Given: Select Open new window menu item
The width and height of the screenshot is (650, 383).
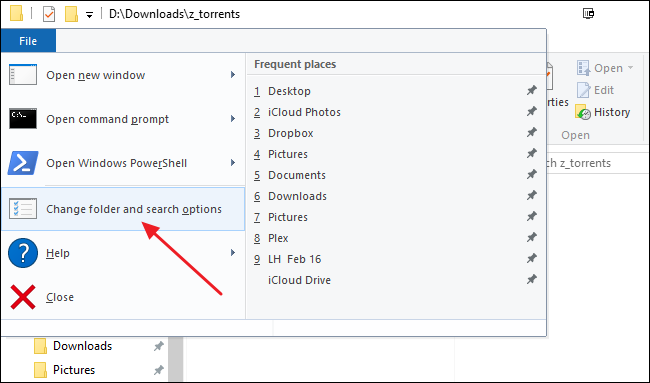Looking at the screenshot, I should 123,75.
